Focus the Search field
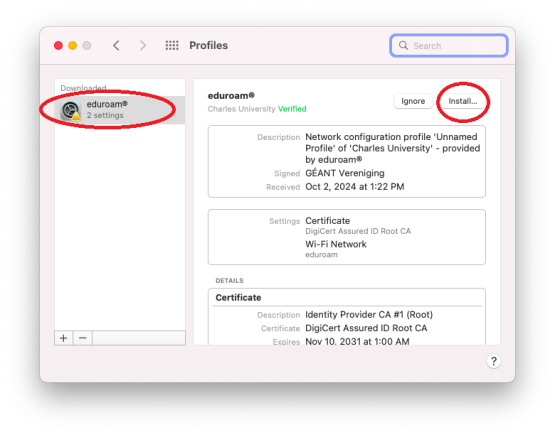The height and width of the screenshot is (435, 555). point(449,45)
